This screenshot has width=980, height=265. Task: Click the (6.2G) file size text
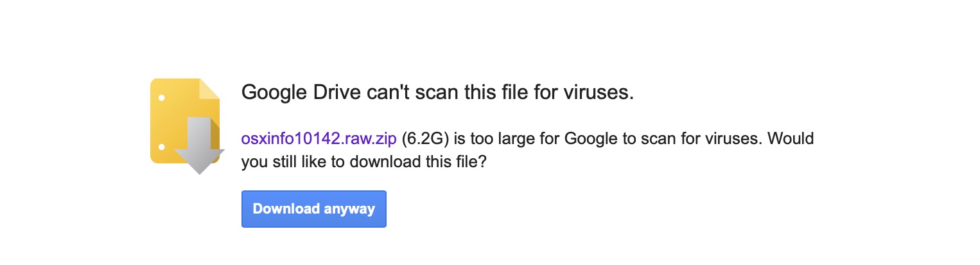coord(424,139)
